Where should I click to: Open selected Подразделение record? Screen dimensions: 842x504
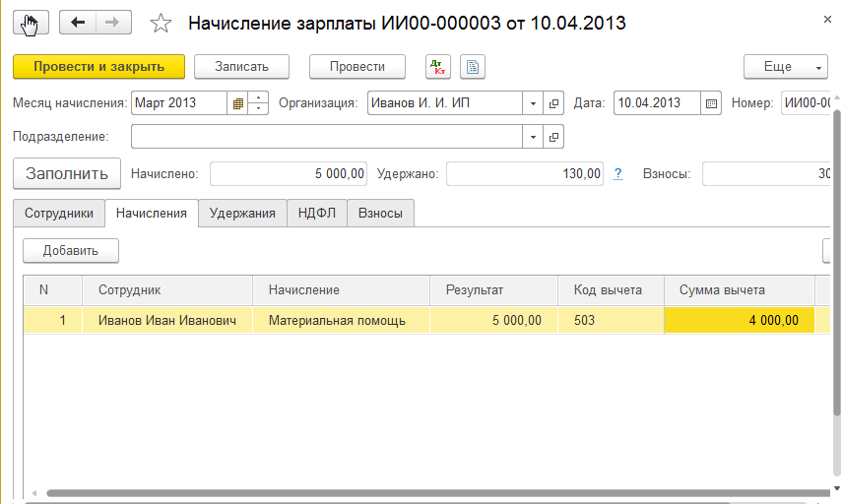click(553, 136)
